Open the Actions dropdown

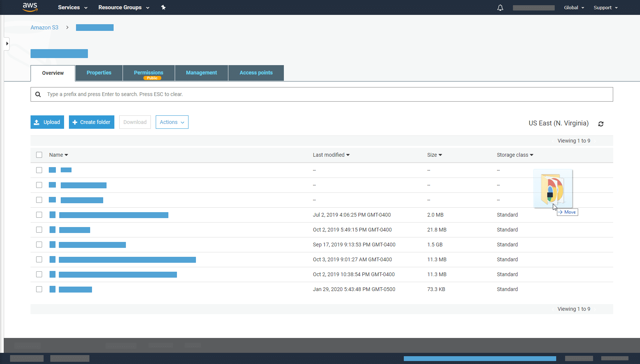(x=172, y=122)
